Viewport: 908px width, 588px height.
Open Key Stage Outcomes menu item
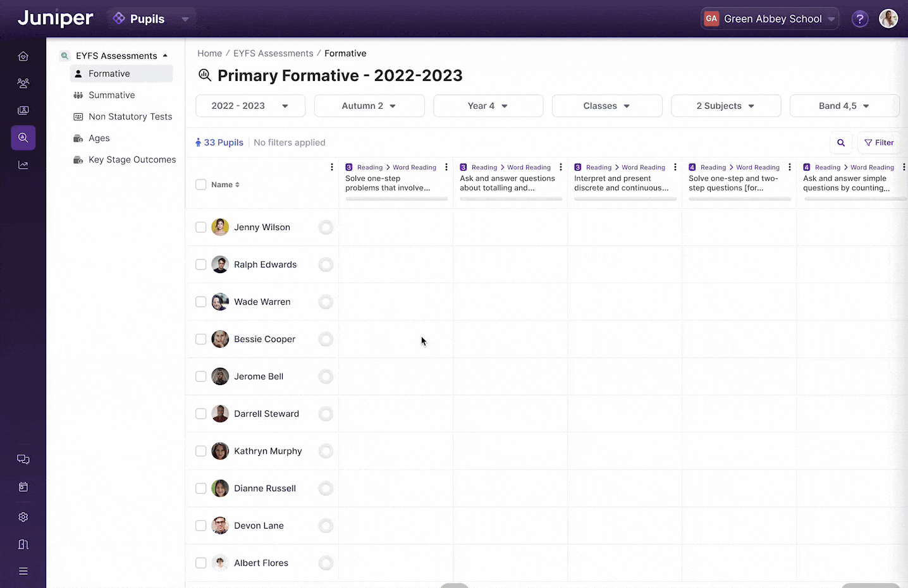pos(132,159)
